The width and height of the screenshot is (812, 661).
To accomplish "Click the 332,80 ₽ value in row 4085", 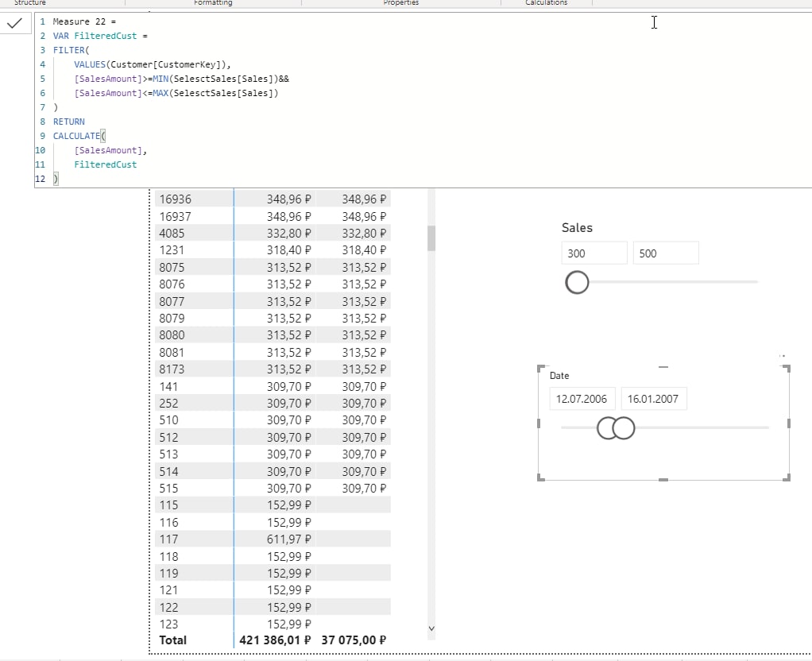I will [289, 233].
